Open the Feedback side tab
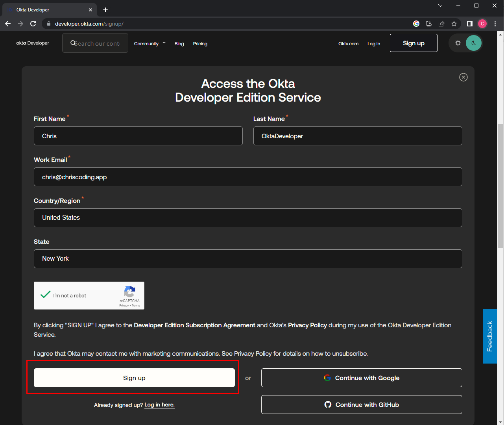504x425 pixels. coord(490,336)
